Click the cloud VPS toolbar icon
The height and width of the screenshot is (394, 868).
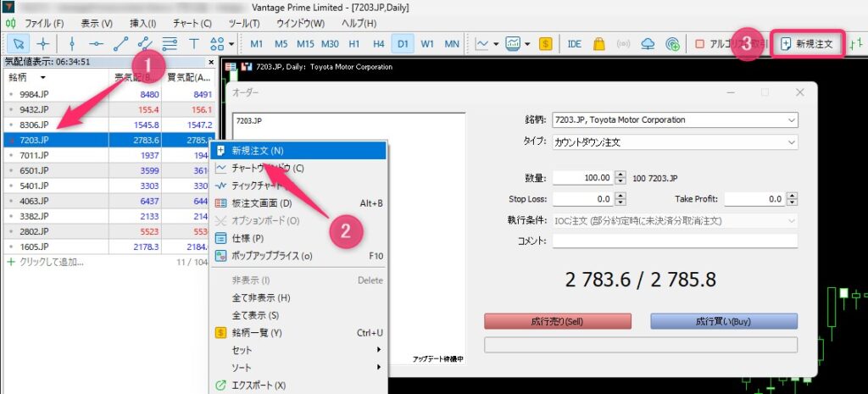(648, 43)
